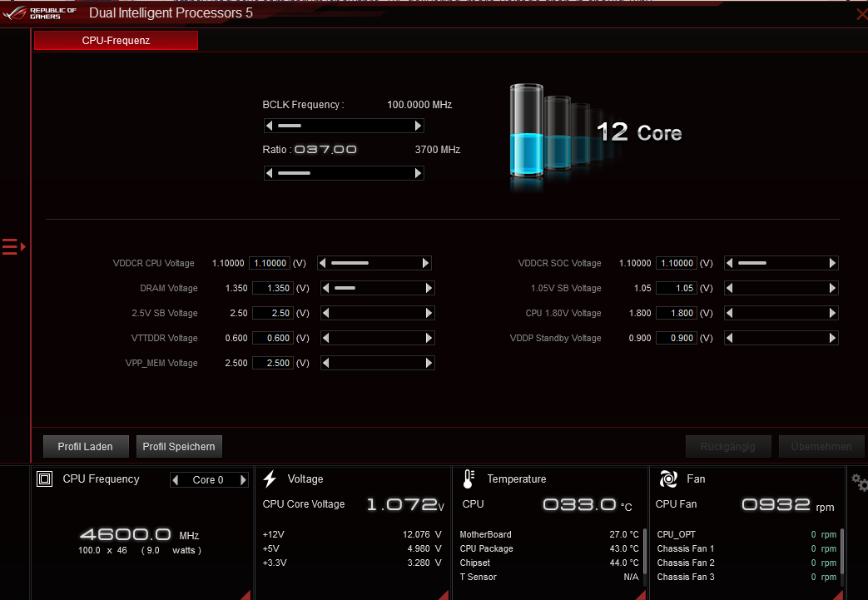Viewport: 868px width, 600px height.
Task: Decrease VDDP Standby Voltage with left arrow
Action: (729, 338)
